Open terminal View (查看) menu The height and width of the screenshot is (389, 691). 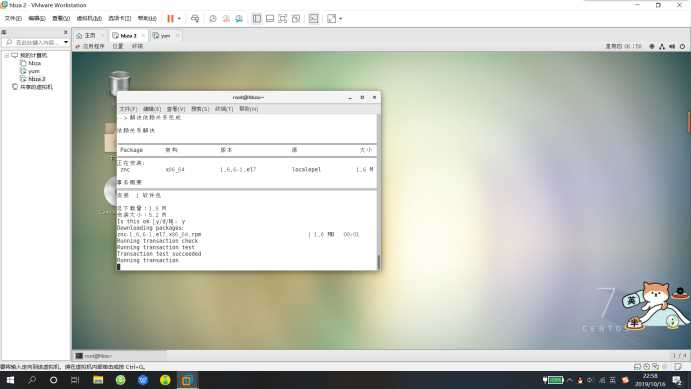click(176, 109)
